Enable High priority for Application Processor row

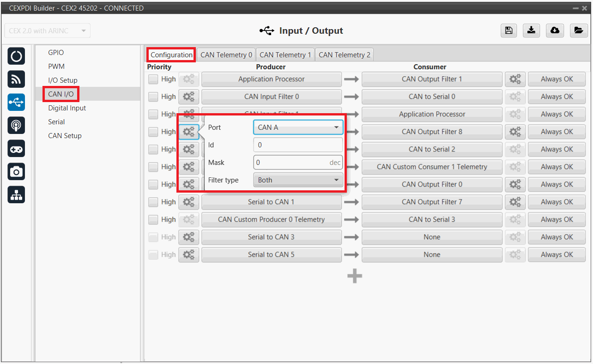[153, 79]
